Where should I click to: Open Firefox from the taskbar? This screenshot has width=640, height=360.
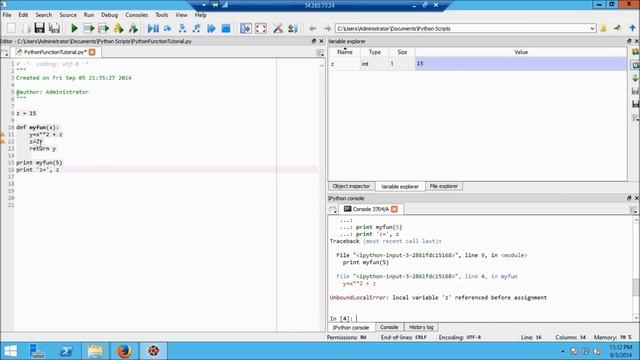click(124, 351)
